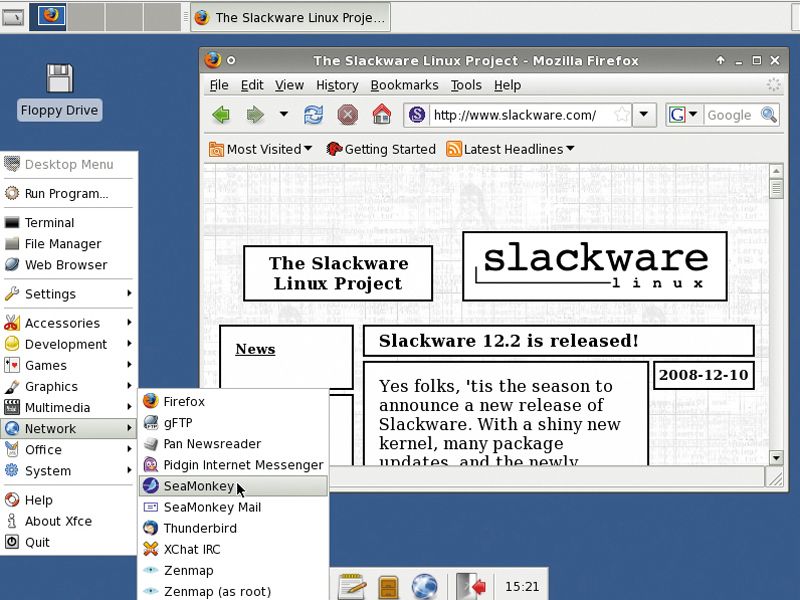Start a Google search with the magnifier icon
This screenshot has width=800, height=600.
770,116
